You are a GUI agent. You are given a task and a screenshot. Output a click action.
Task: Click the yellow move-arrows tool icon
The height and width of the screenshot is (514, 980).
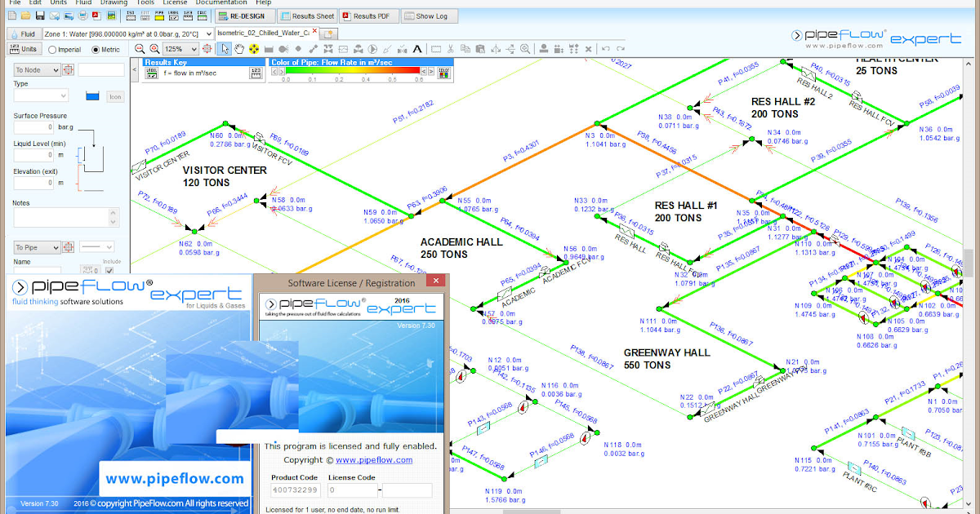tap(254, 49)
